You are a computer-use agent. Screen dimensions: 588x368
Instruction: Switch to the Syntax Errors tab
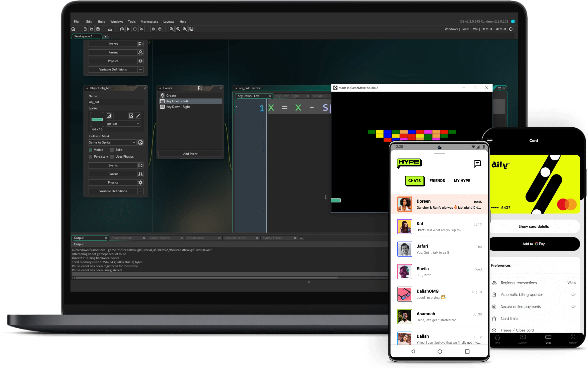(x=272, y=238)
